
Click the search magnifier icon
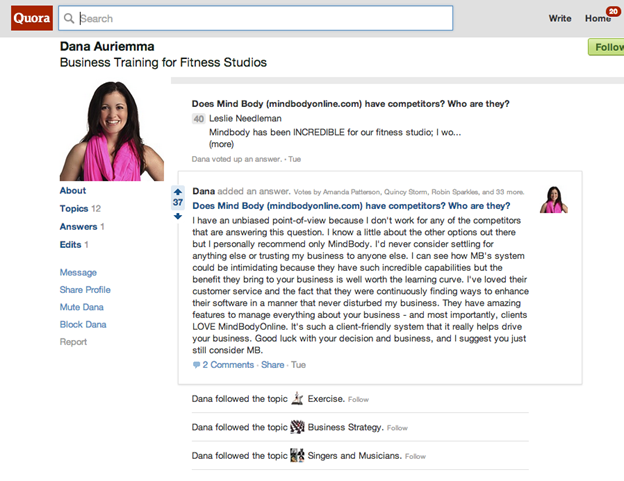click(x=69, y=18)
